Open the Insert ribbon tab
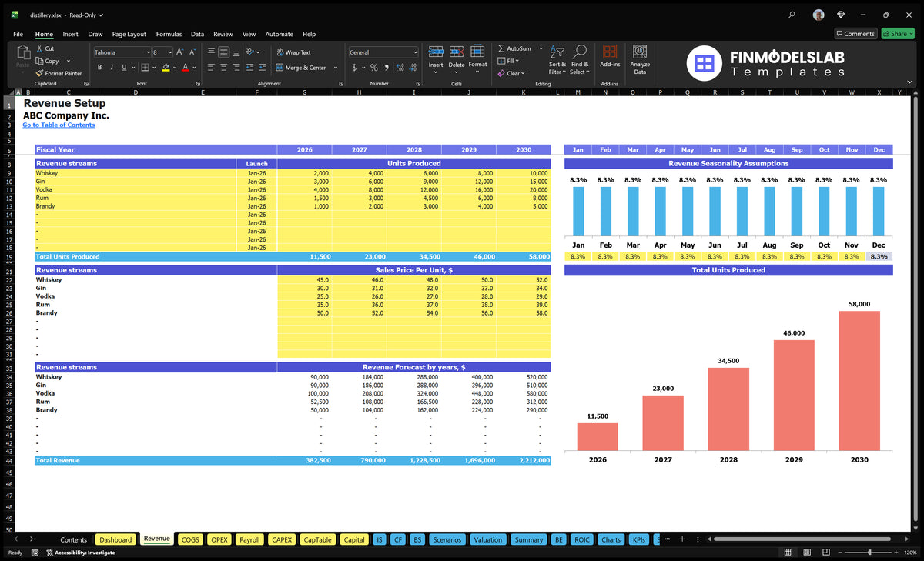 pos(70,34)
